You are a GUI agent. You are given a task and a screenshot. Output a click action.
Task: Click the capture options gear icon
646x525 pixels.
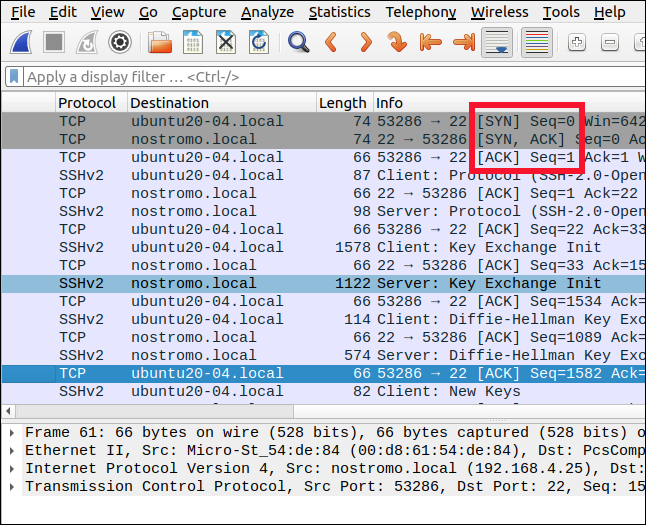tap(120, 42)
